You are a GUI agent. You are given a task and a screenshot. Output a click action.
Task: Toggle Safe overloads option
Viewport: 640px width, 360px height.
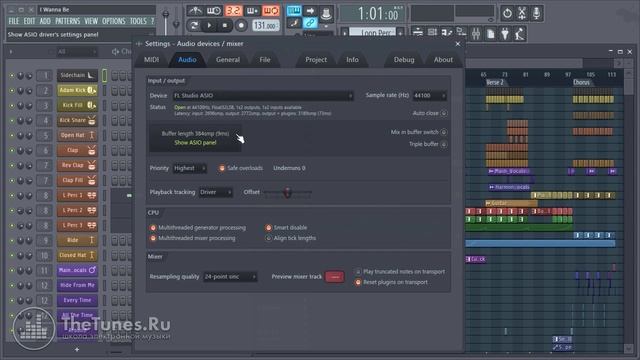[x=222, y=168]
